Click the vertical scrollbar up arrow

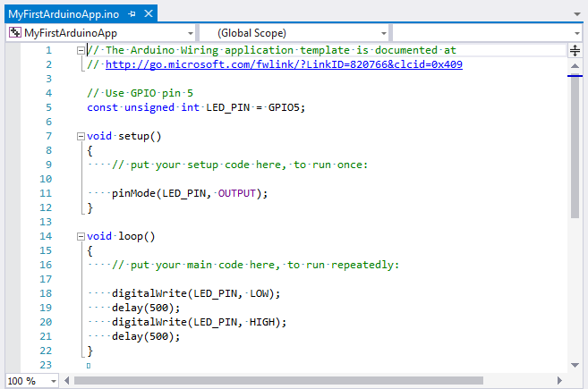575,66
